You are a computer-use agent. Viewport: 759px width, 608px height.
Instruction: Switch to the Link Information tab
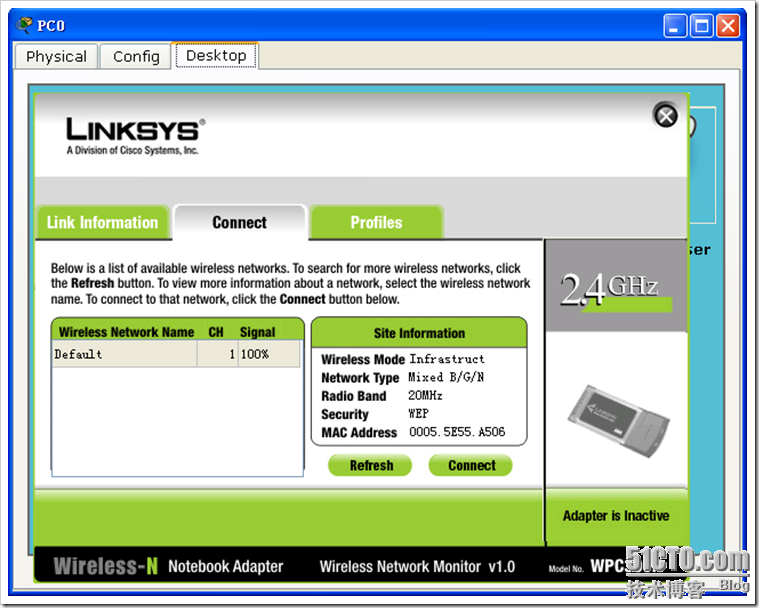point(103,222)
